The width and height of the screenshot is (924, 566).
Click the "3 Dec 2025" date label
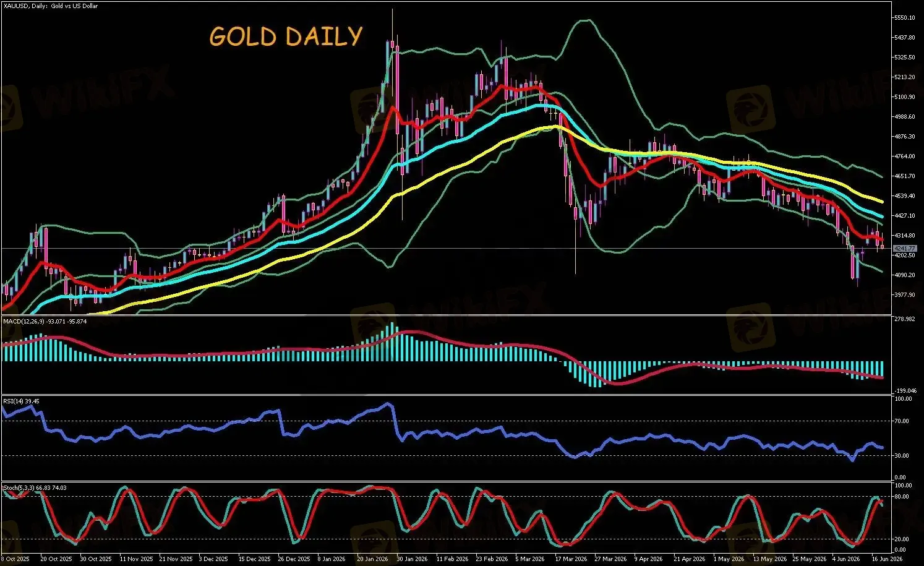215,559
